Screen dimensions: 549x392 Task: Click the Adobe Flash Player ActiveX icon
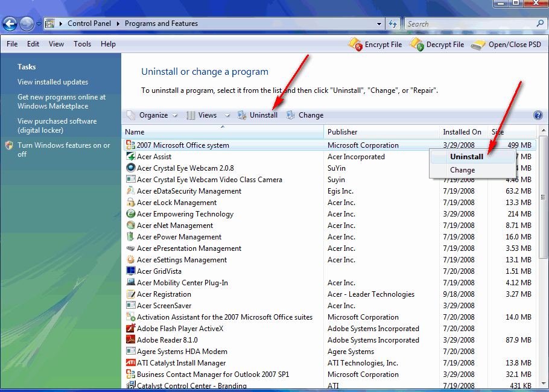[x=130, y=328]
